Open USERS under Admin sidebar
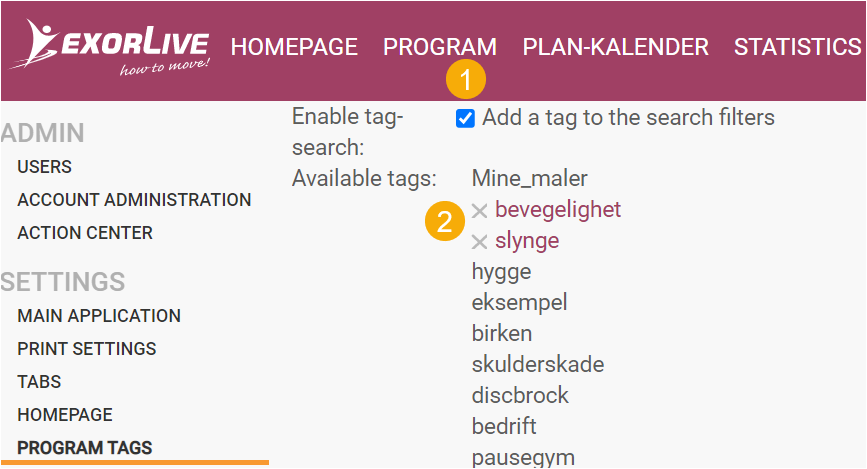This screenshot has height=469, width=867. [x=45, y=166]
